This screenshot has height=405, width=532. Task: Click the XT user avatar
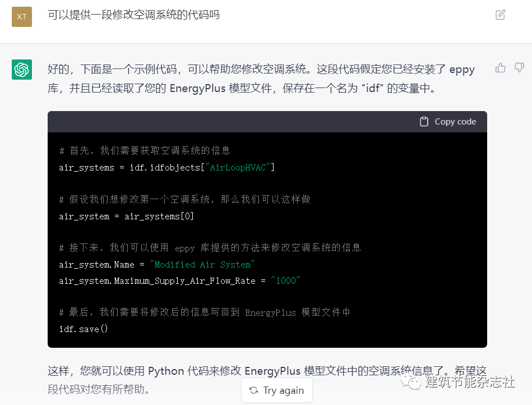tap(21, 17)
